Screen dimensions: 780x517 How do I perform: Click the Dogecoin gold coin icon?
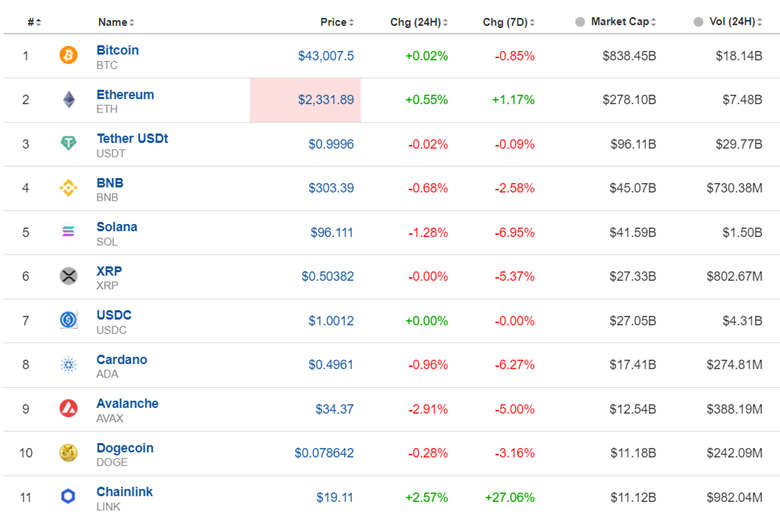pos(68,452)
